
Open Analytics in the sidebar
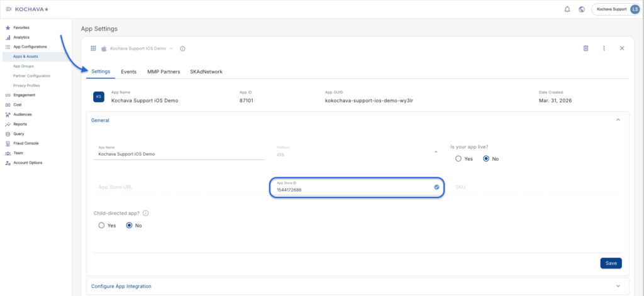tap(21, 37)
